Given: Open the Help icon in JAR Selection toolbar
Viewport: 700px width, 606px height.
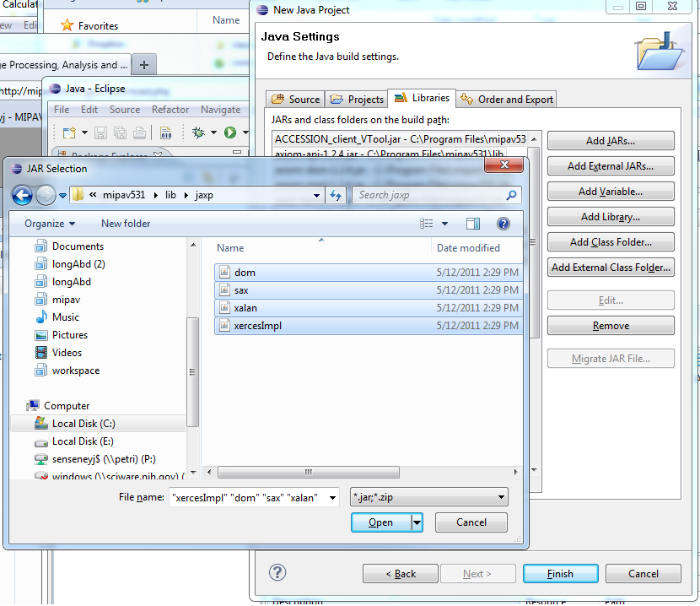Looking at the screenshot, I should tap(503, 224).
